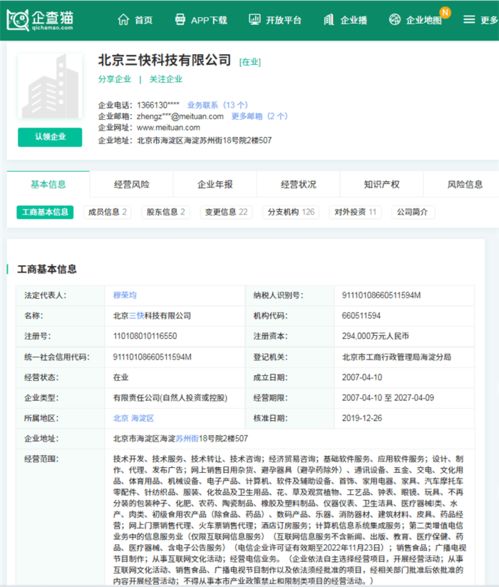This screenshot has height=587, width=499.
Task: Go to 首页 in the top navigation
Action: [x=144, y=20]
